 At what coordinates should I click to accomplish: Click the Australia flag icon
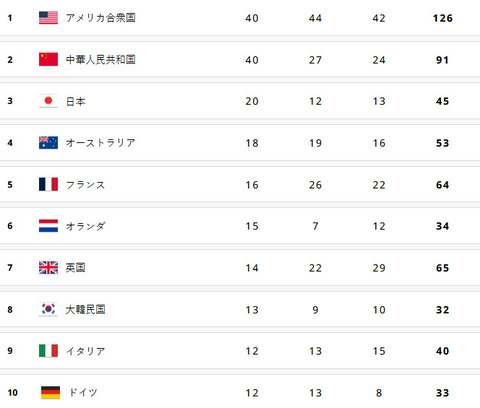pyautogui.click(x=48, y=143)
